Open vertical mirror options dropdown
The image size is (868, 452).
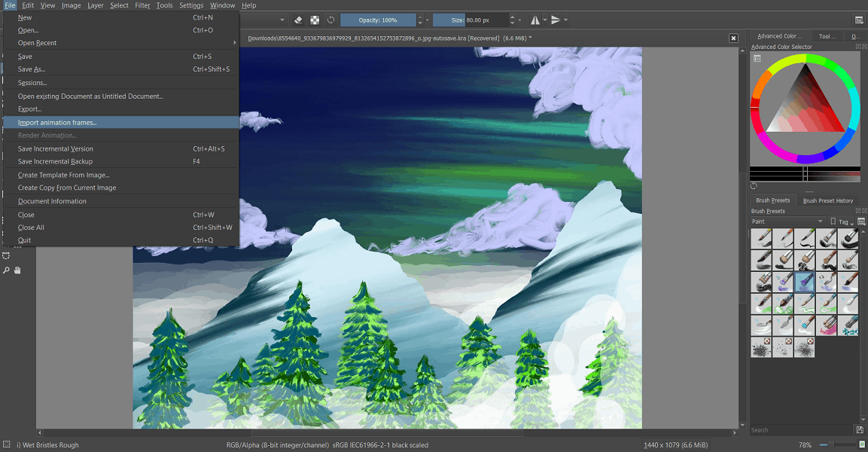point(565,20)
